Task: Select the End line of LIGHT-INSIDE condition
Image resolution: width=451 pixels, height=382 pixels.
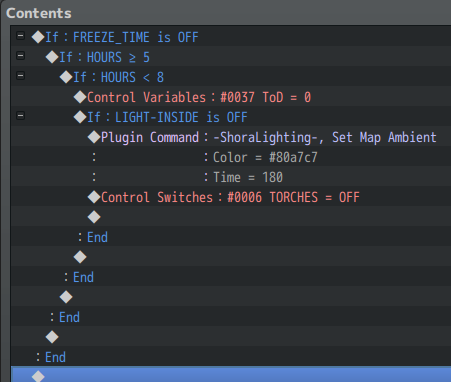Action: point(231,236)
